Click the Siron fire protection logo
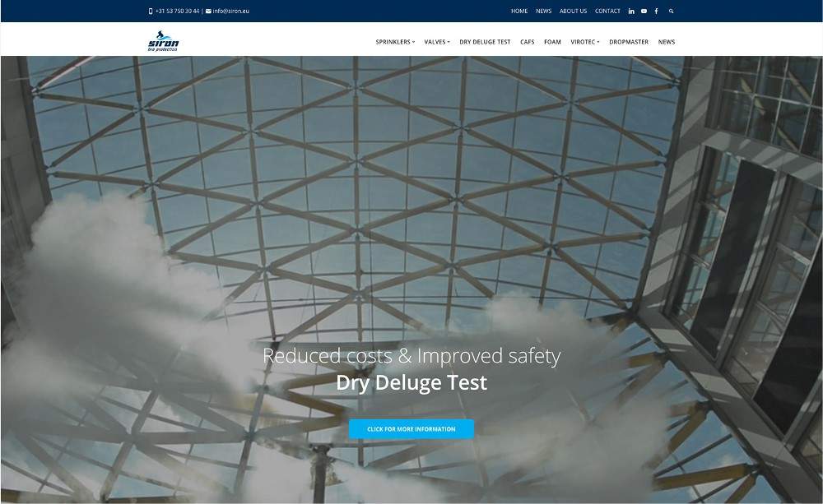The image size is (823, 504). (x=163, y=40)
